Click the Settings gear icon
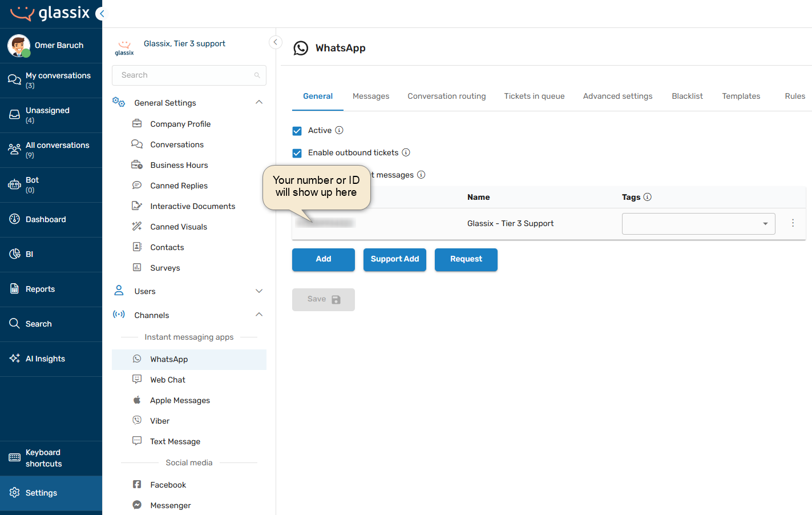The width and height of the screenshot is (812, 515). click(x=15, y=493)
